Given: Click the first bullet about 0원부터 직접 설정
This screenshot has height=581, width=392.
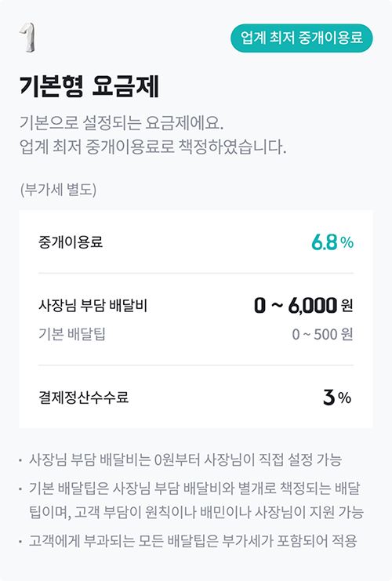Looking at the screenshot, I should click(x=185, y=459).
